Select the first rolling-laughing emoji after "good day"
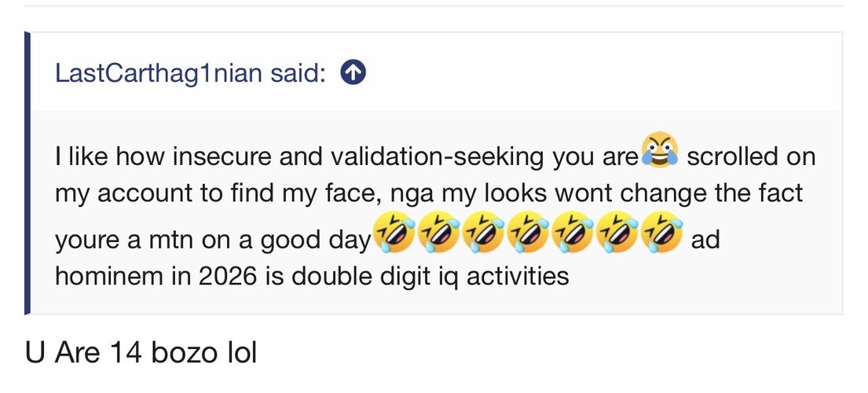The image size is (868, 393). (394, 233)
